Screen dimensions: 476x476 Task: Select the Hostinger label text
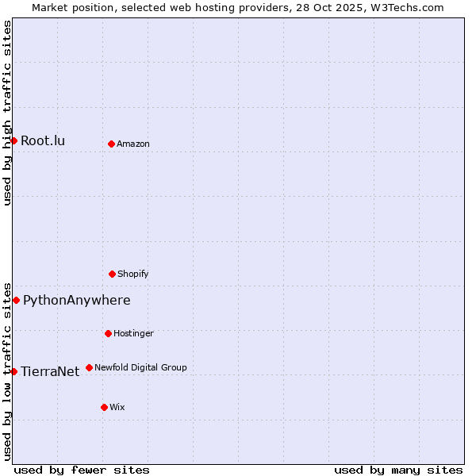(x=133, y=334)
